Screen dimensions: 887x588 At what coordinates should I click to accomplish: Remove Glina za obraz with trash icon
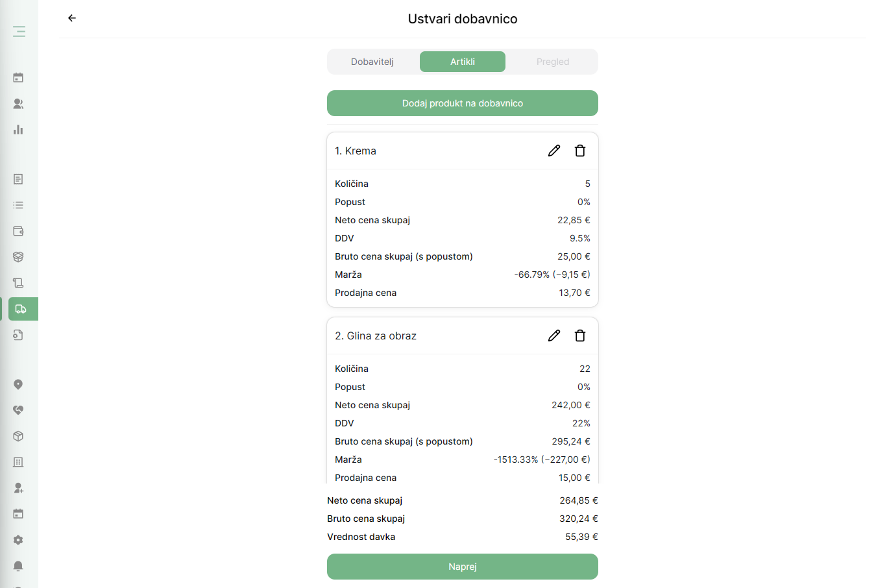point(580,336)
